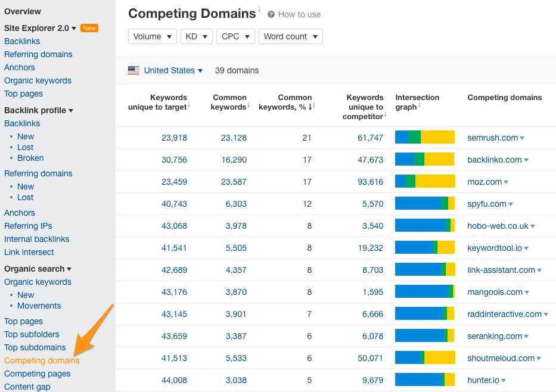556x392 pixels.
Task: Click the Common keywords column header
Action: (229, 102)
